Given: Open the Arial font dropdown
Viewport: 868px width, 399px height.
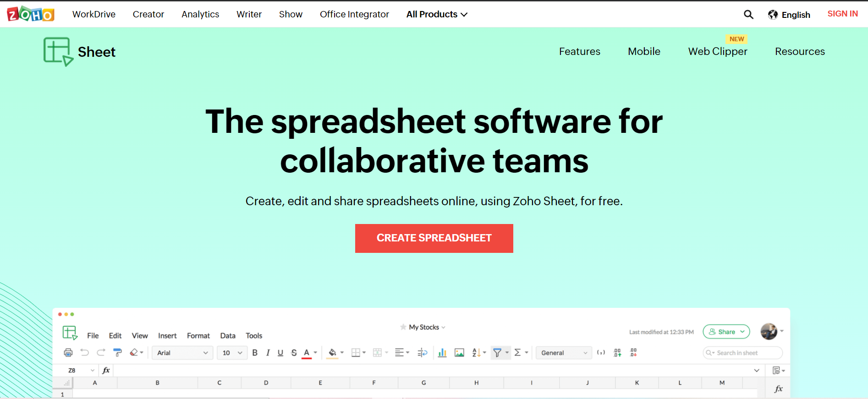Looking at the screenshot, I should tap(182, 353).
